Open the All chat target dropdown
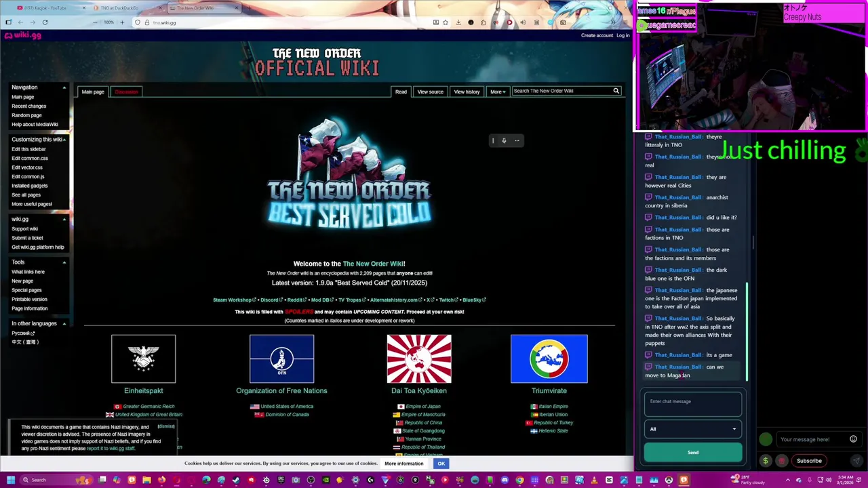The height and width of the screenshot is (488, 868). (692, 429)
